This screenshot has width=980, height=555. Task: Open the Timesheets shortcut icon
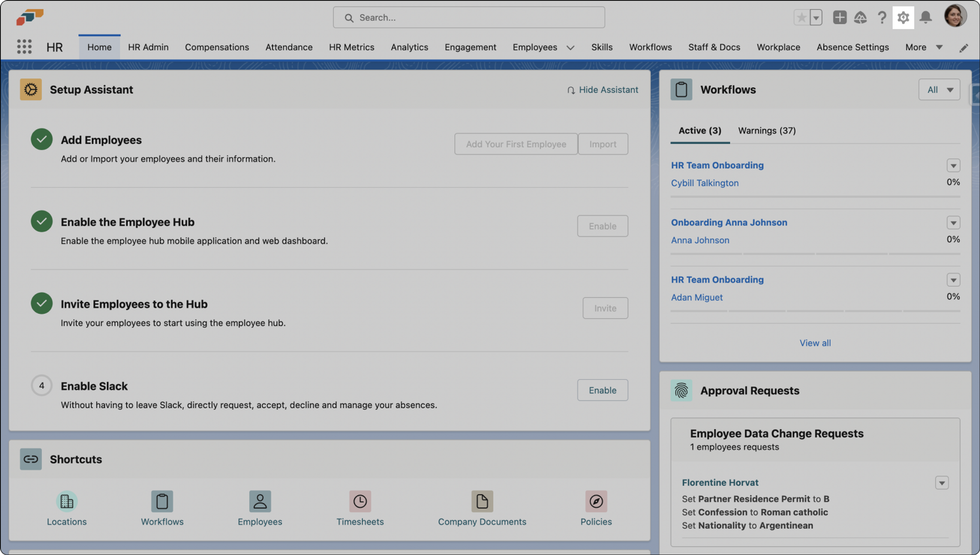pos(360,501)
